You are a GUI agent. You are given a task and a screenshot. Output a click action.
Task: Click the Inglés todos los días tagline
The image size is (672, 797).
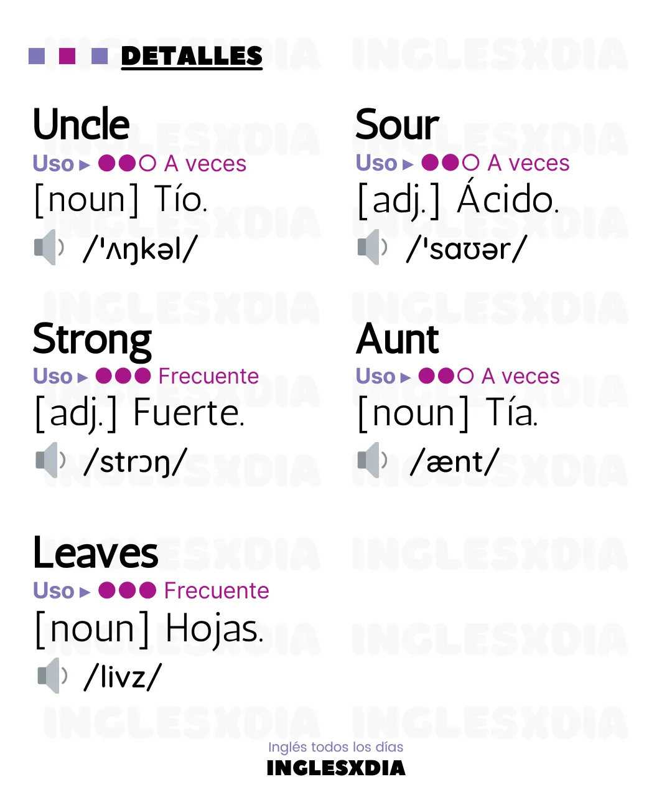[x=336, y=747]
